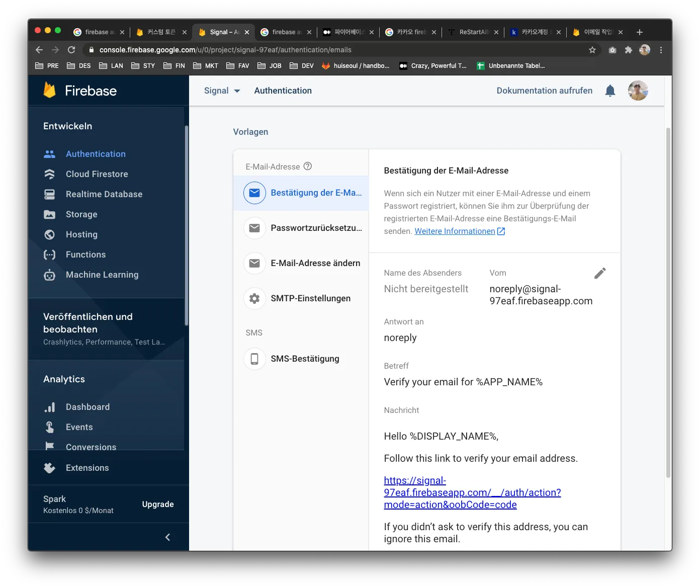
Task: Click the sidebar scrollbar
Action: click(186, 225)
